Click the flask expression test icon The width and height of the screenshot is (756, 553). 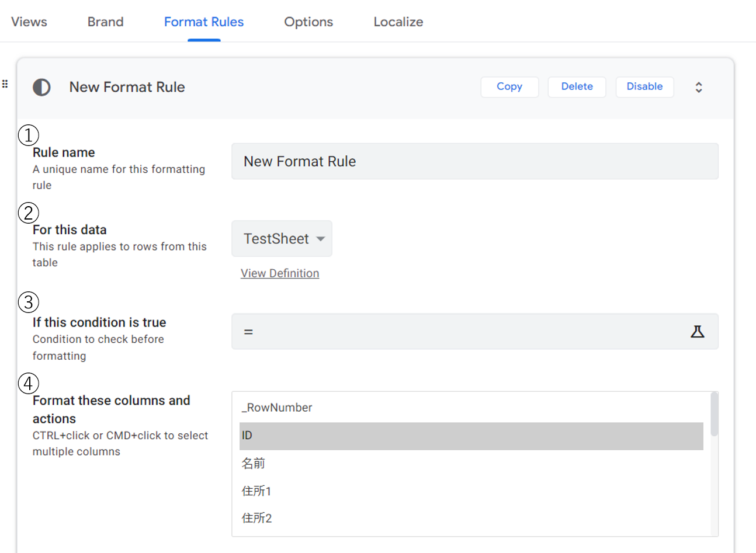[x=697, y=332]
